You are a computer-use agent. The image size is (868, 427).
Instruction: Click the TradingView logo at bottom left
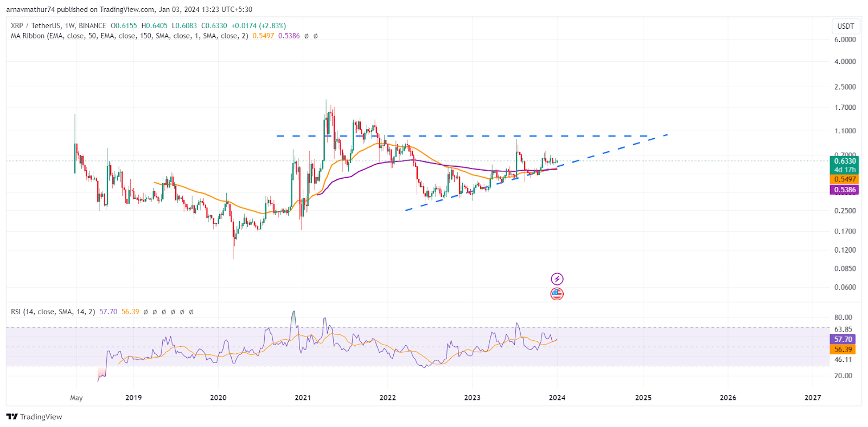click(34, 417)
